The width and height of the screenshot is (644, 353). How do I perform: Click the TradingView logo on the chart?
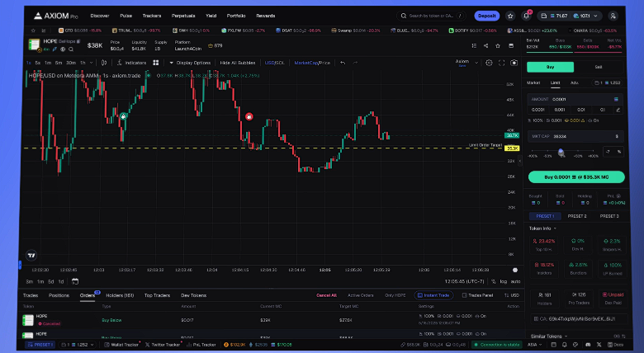pos(31,256)
